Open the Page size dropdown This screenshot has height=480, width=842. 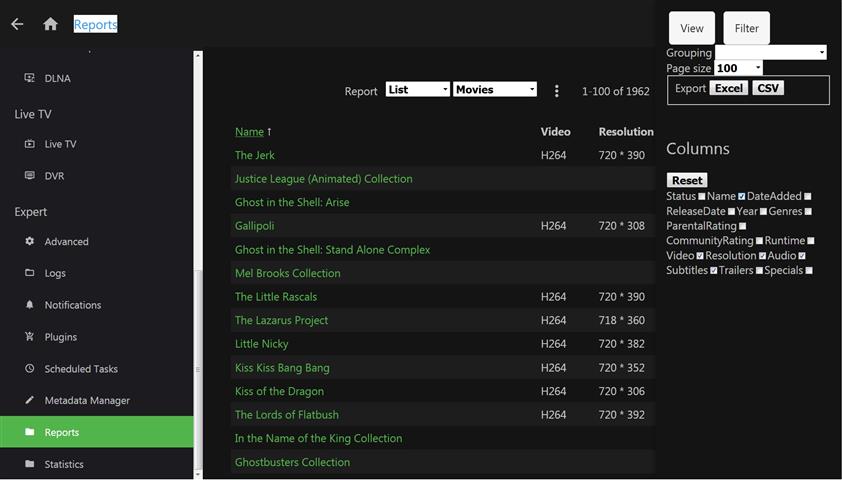[x=738, y=68]
